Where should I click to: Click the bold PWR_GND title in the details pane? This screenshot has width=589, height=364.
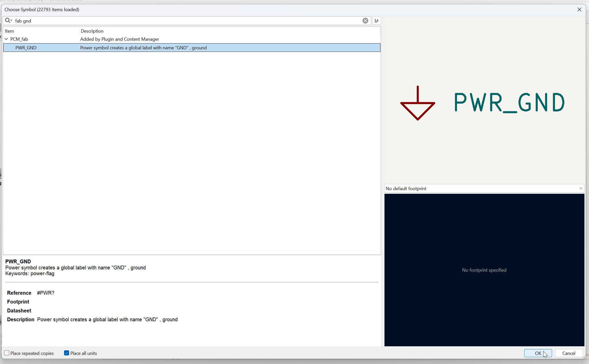[18, 262]
